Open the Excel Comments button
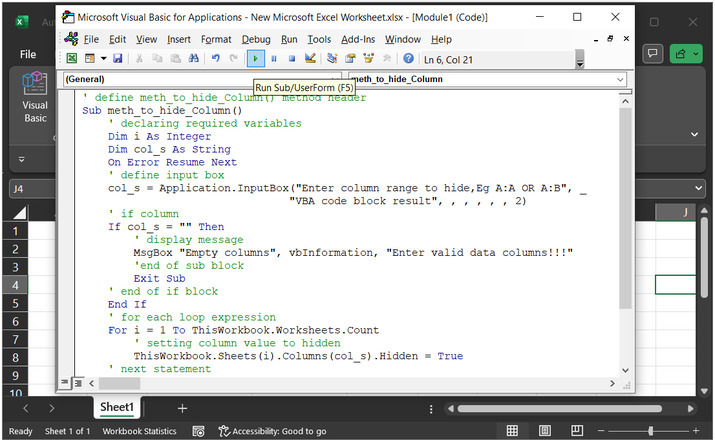Viewport: 715px width, 440px height. (653, 53)
